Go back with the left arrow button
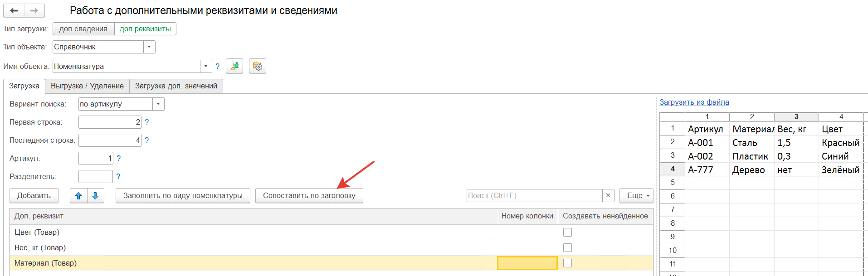This screenshot has width=868, height=276. click(14, 10)
